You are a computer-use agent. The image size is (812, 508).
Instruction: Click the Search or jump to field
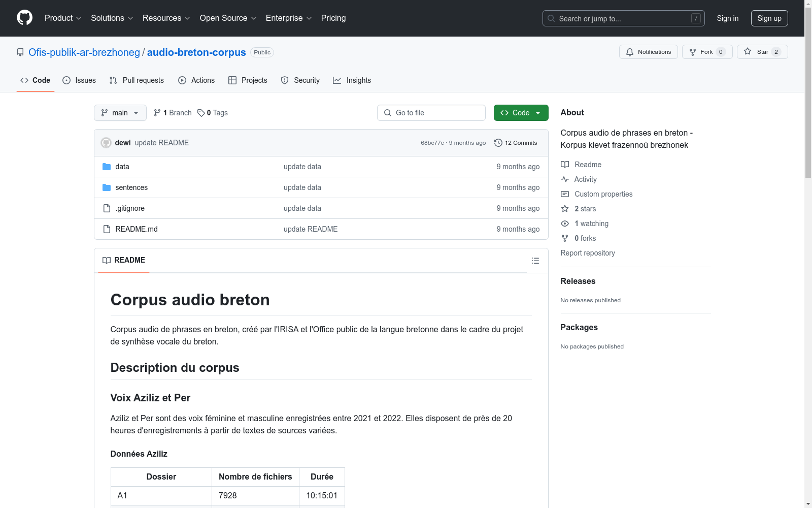[624, 18]
